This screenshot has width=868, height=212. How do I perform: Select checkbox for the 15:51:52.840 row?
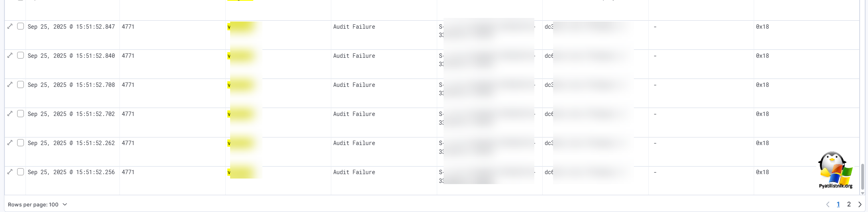pos(20,55)
